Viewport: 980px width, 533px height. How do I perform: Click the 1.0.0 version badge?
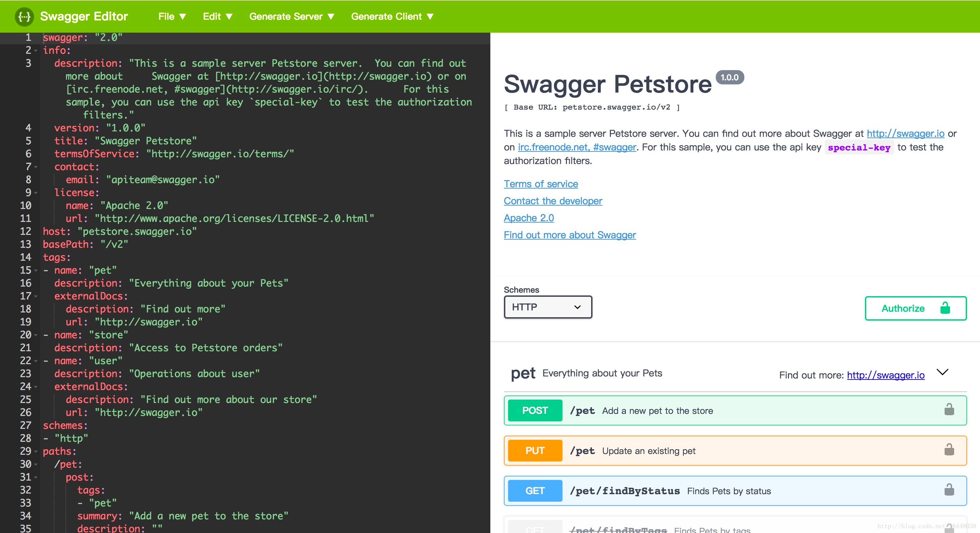[x=729, y=78]
